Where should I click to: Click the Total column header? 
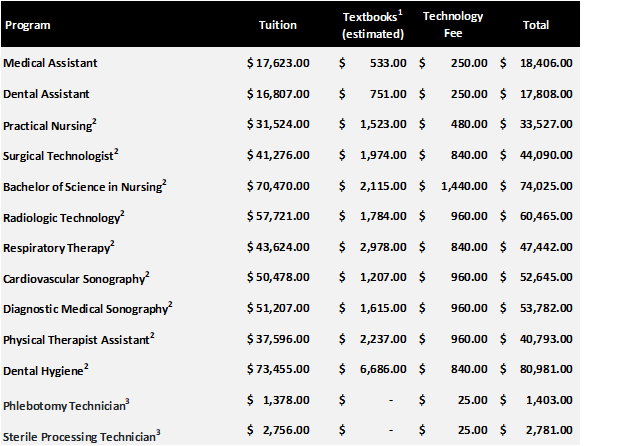pyautogui.click(x=536, y=25)
